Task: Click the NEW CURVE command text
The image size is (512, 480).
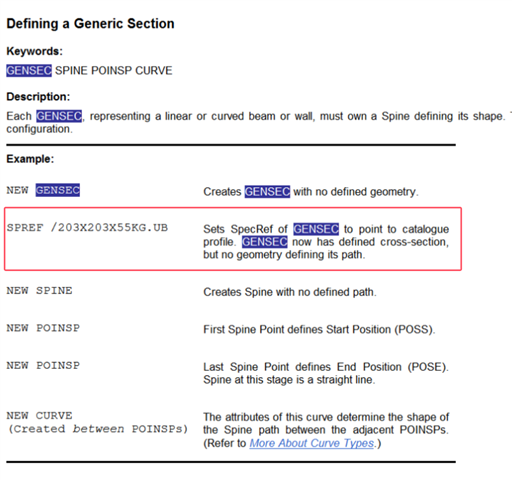Action: [x=39, y=416]
